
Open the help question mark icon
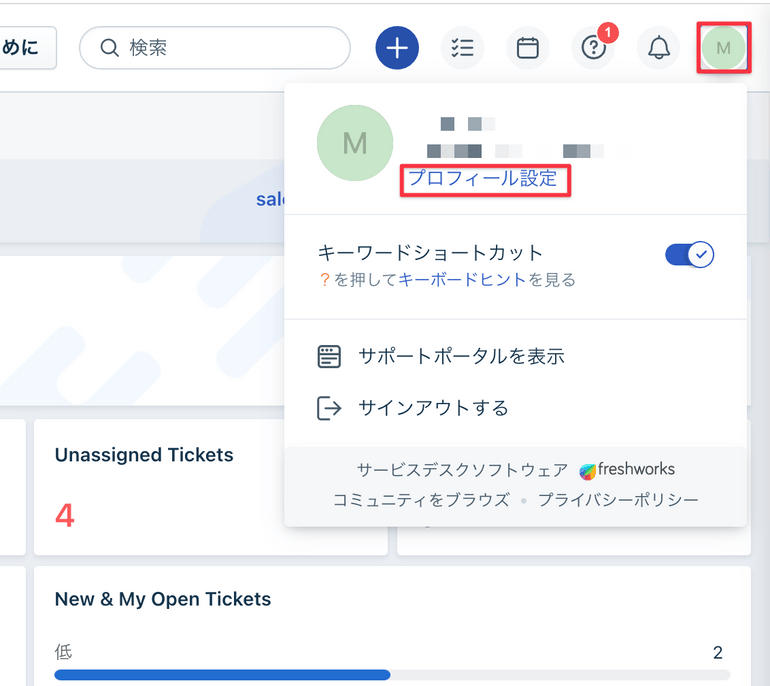tap(593, 48)
